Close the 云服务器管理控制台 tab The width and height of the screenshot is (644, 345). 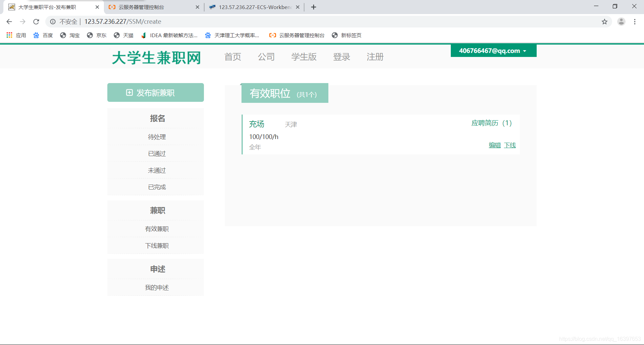[197, 7]
